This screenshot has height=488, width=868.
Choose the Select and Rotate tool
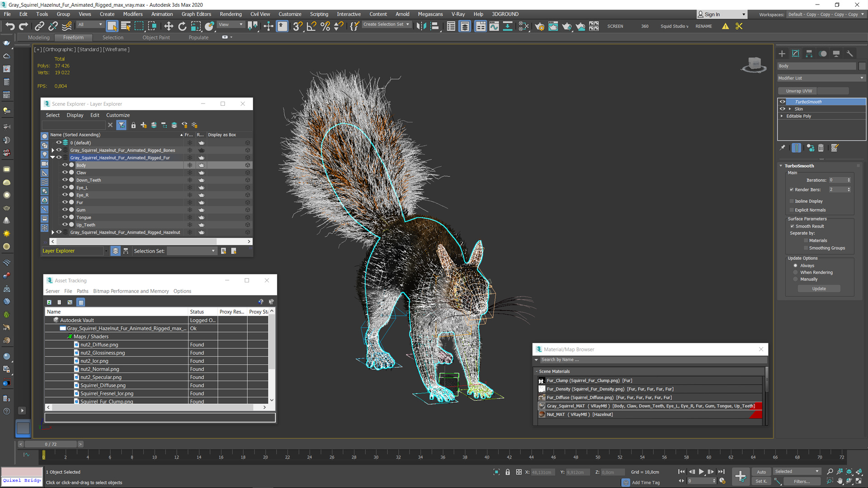pyautogui.click(x=182, y=26)
